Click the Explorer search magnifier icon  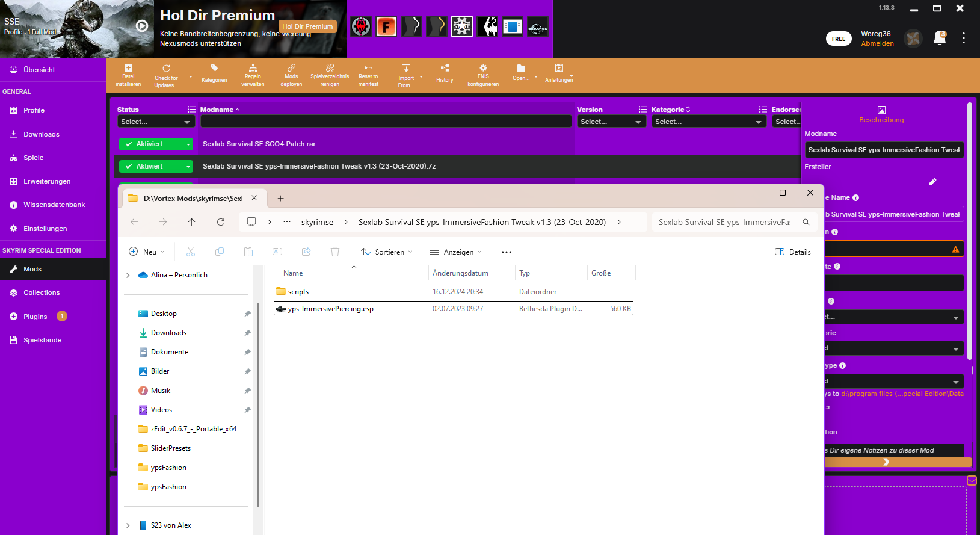806,222
